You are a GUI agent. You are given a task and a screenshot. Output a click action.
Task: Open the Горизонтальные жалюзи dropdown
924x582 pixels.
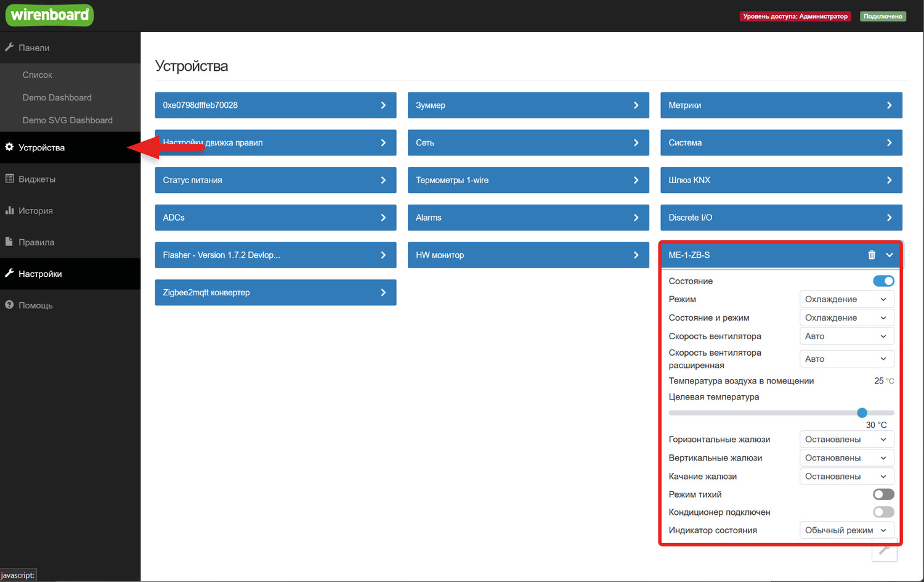click(x=846, y=440)
